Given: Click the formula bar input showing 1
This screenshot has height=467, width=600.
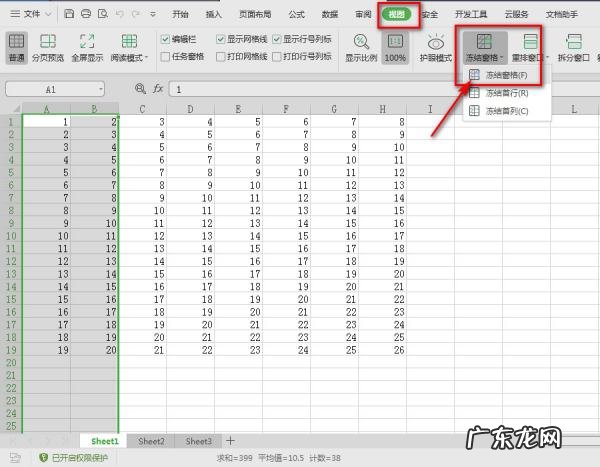Looking at the screenshot, I should [384, 89].
